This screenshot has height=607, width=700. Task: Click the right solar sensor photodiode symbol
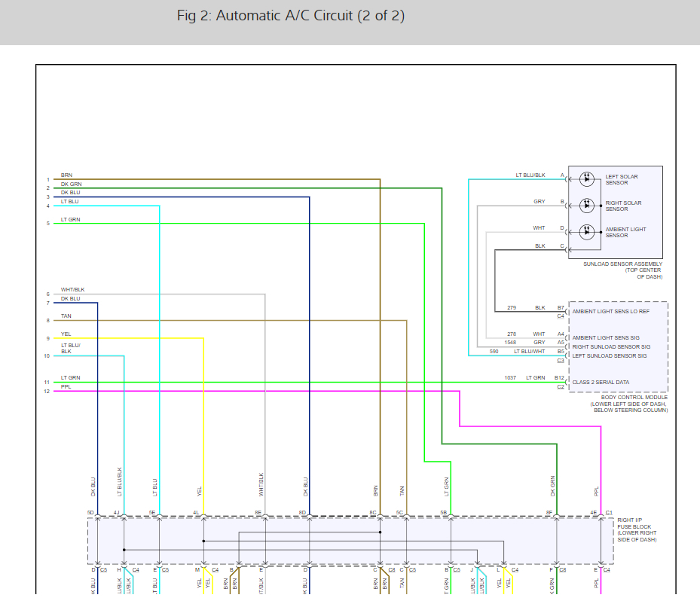(587, 206)
